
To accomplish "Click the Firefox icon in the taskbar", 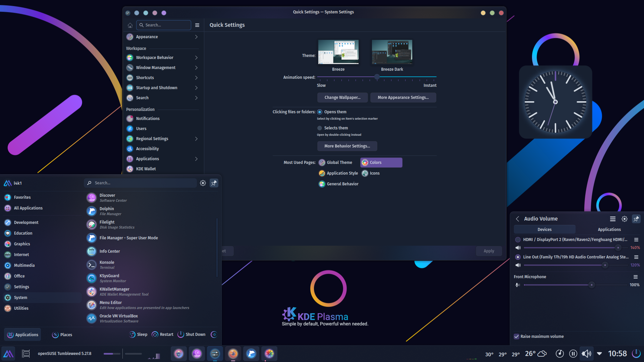I will coord(233,354).
